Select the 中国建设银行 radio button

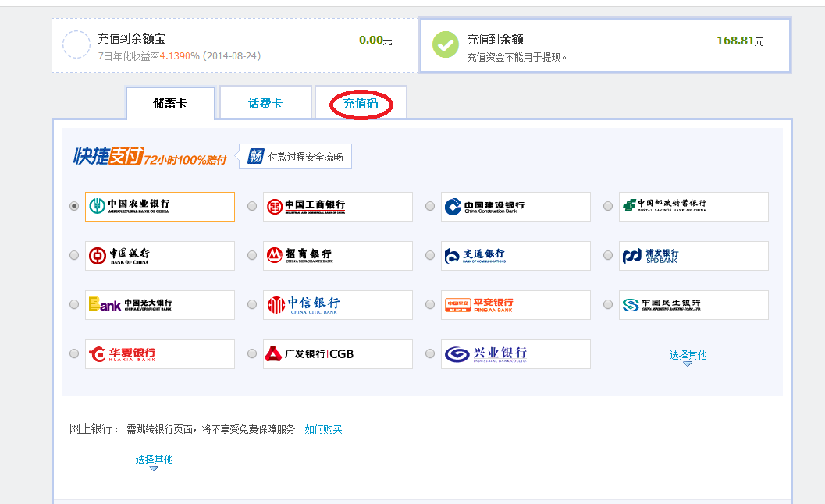point(430,206)
